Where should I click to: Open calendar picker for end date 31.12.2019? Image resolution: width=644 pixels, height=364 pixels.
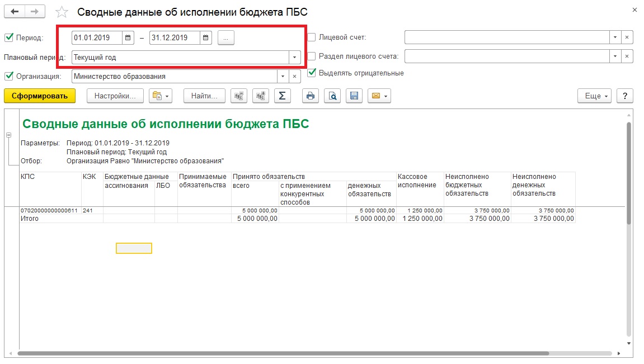click(206, 38)
